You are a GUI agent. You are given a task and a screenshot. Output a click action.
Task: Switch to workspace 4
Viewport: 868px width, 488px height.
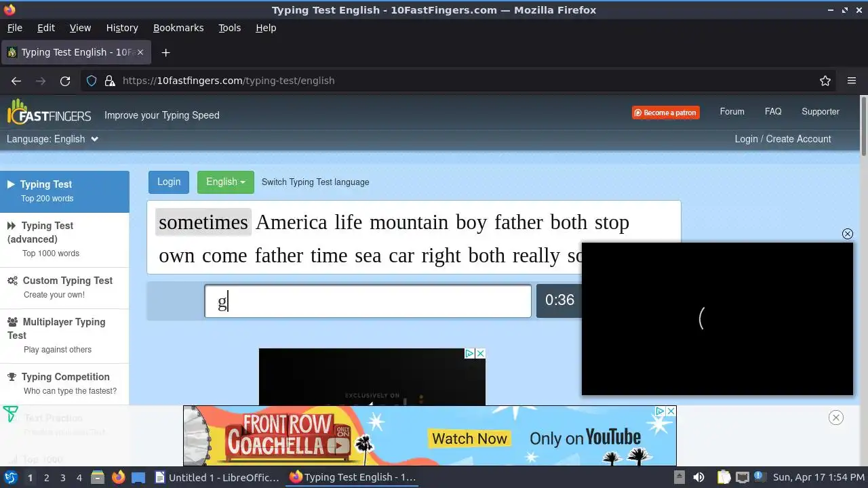pyautogui.click(x=79, y=477)
